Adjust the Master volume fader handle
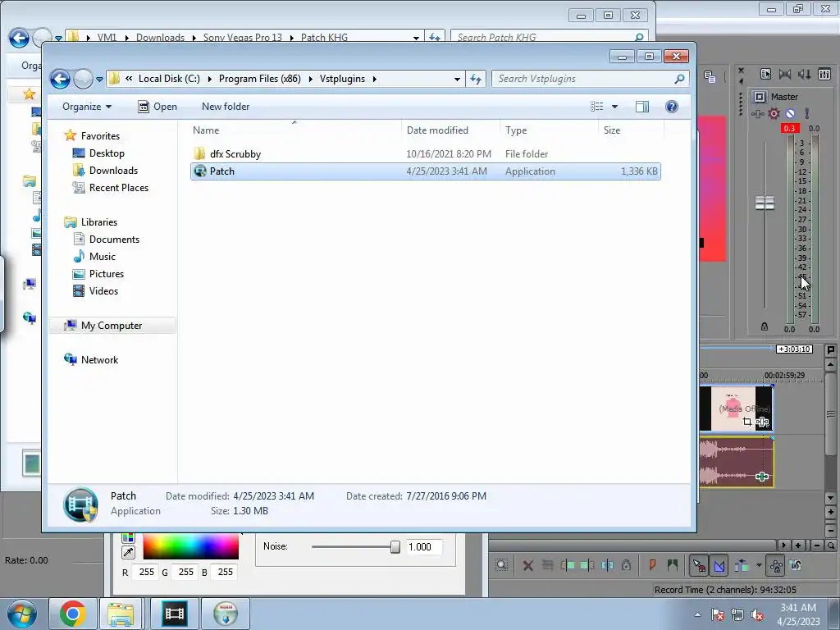Image resolution: width=840 pixels, height=630 pixels. (x=765, y=203)
